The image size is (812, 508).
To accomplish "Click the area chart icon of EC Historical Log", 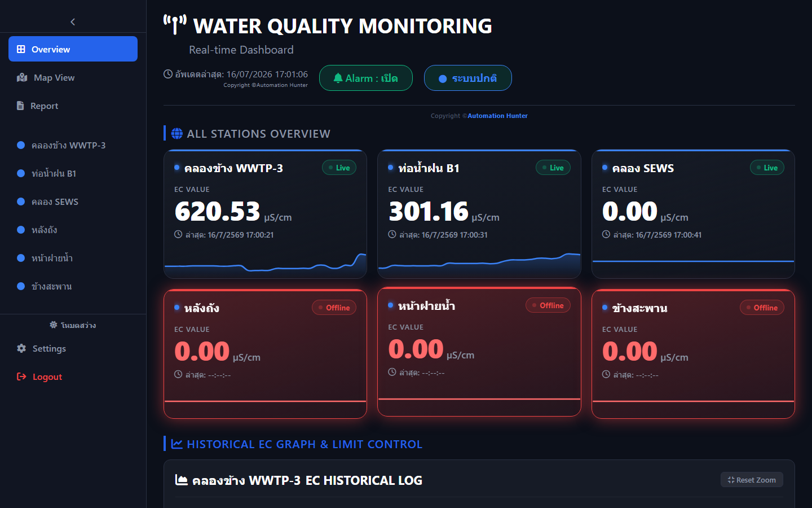I will coord(182,480).
